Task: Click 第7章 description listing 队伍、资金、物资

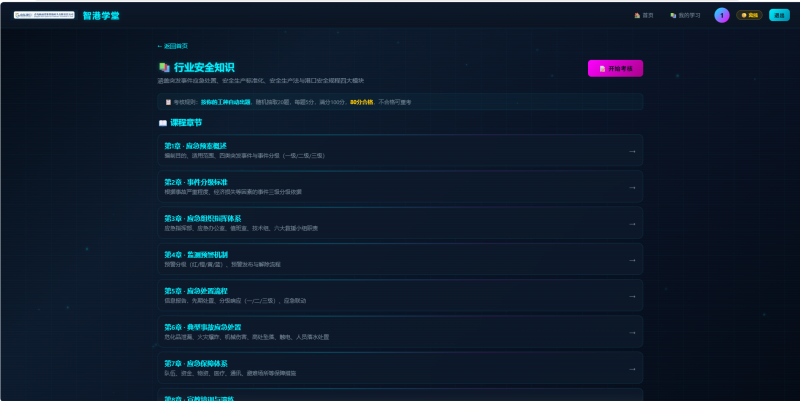Action: 230,373
